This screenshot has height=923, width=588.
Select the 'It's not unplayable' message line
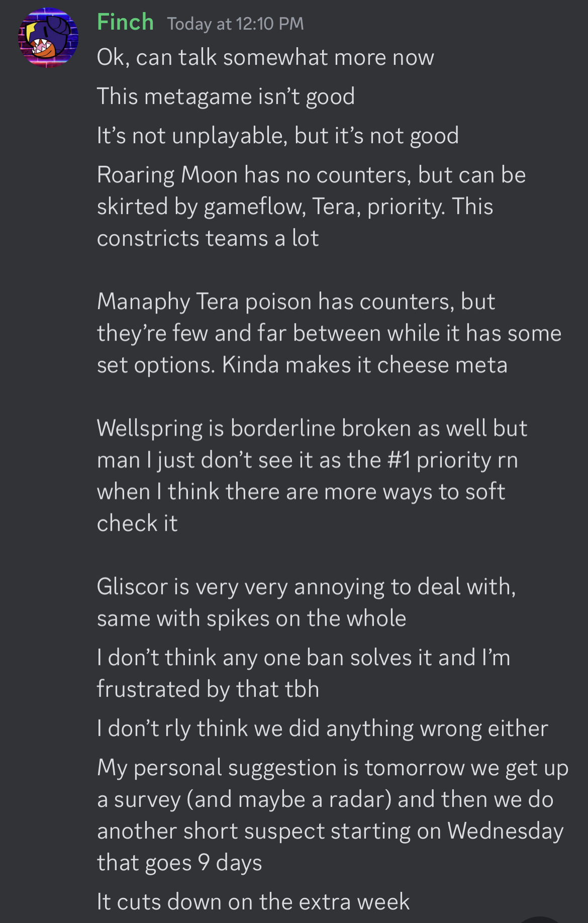(277, 136)
